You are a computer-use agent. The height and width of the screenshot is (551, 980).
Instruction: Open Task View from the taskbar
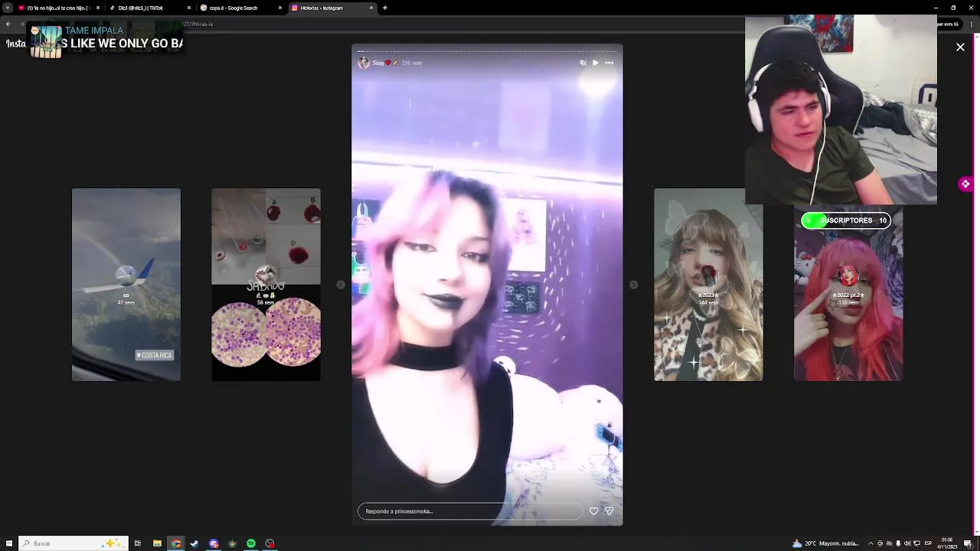coord(138,543)
